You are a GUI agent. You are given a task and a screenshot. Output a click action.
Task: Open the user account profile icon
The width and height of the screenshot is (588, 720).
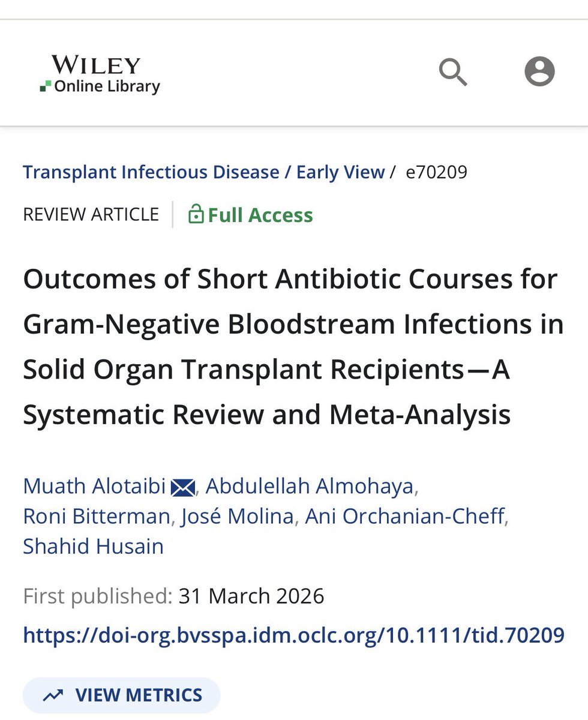tap(539, 72)
